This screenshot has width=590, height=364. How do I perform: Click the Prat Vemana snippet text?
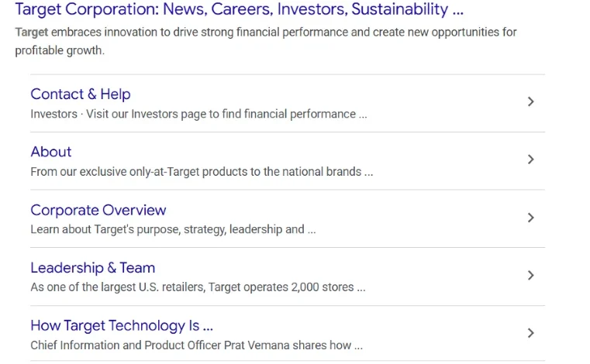196,345
